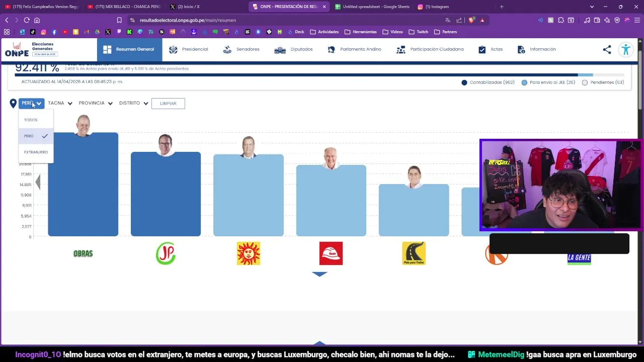Switch to the Inicio / X browser tab

(188, 7)
